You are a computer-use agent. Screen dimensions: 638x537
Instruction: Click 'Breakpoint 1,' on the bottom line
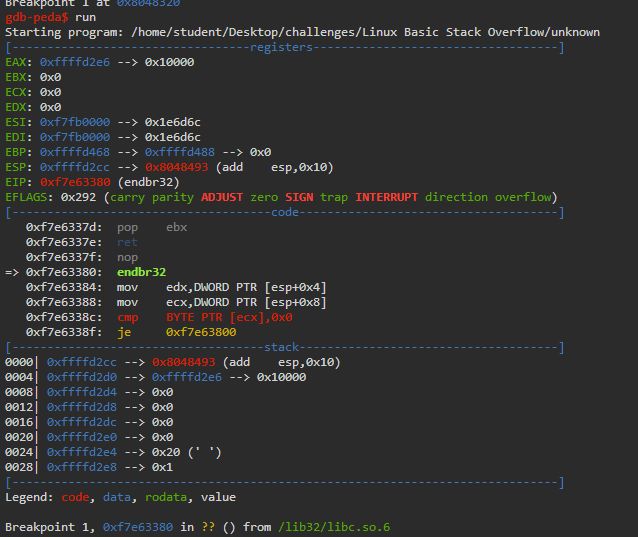click(50, 527)
